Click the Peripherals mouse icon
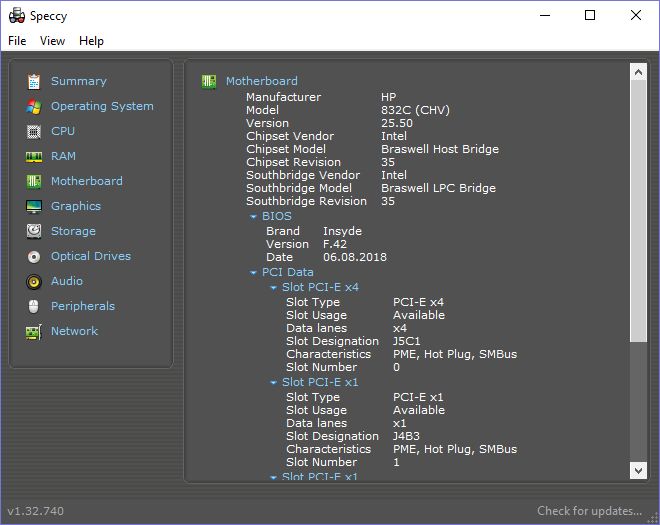Image resolution: width=660 pixels, height=525 pixels. (34, 306)
